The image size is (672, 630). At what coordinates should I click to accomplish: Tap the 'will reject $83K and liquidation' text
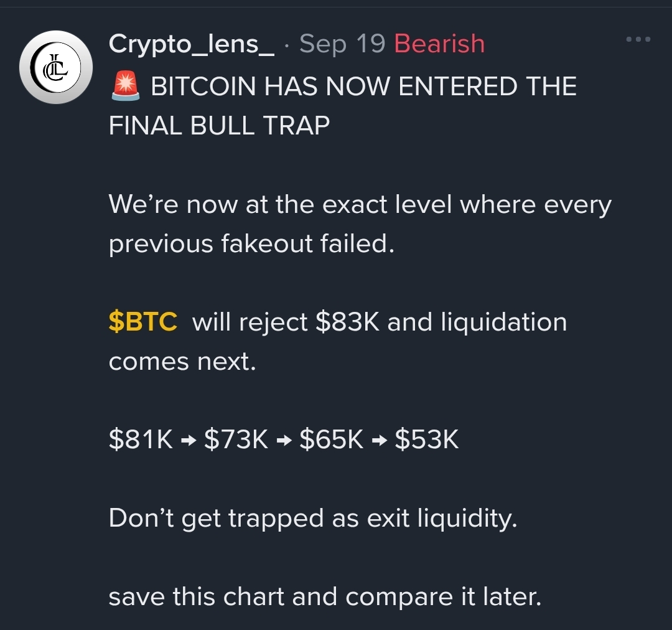(380, 322)
